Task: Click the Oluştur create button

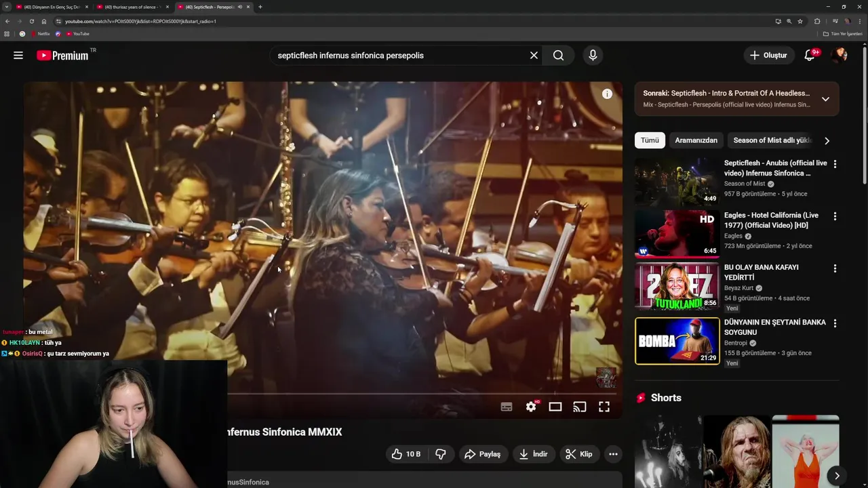Action: [768, 56]
